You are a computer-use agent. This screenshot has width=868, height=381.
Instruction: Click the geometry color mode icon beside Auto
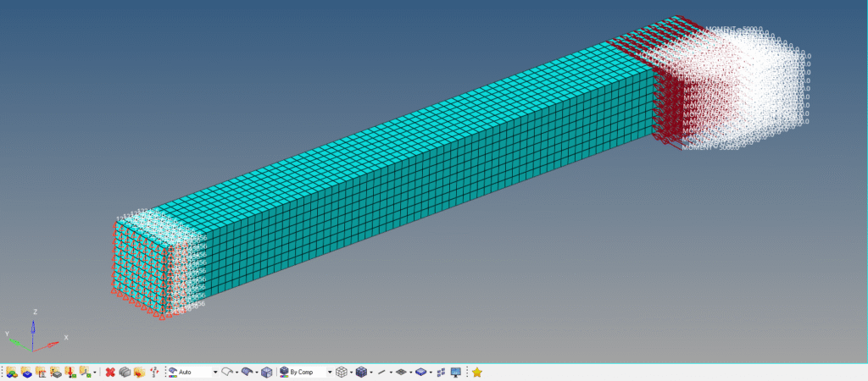(x=173, y=373)
